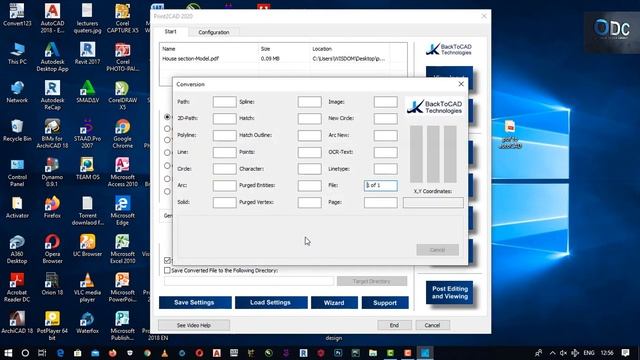Open the Action Center notification icon
Viewport: 640px width, 360px height.
pos(625,353)
